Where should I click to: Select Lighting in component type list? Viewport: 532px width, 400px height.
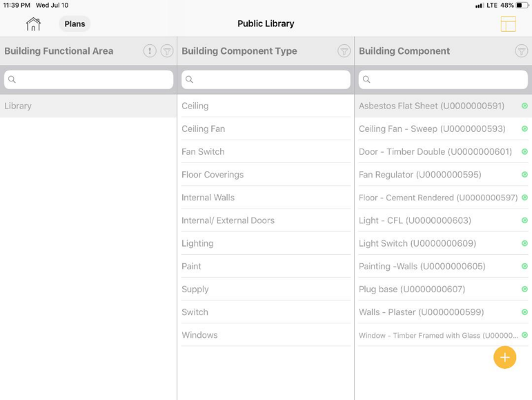[x=266, y=243]
